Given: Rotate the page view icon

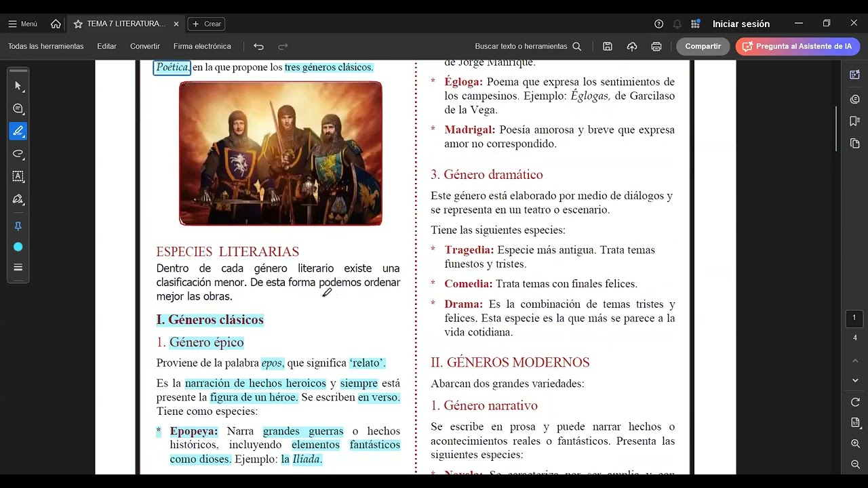Looking at the screenshot, I should click(x=855, y=402).
